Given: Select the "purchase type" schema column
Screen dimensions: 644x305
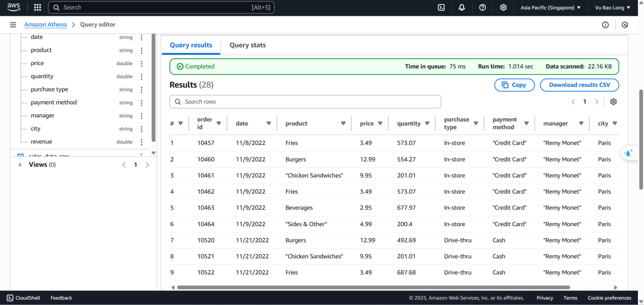Looking at the screenshot, I should (49, 89).
